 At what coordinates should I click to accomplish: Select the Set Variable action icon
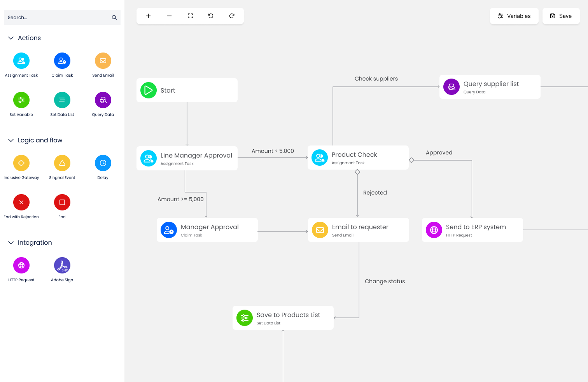pyautogui.click(x=21, y=100)
